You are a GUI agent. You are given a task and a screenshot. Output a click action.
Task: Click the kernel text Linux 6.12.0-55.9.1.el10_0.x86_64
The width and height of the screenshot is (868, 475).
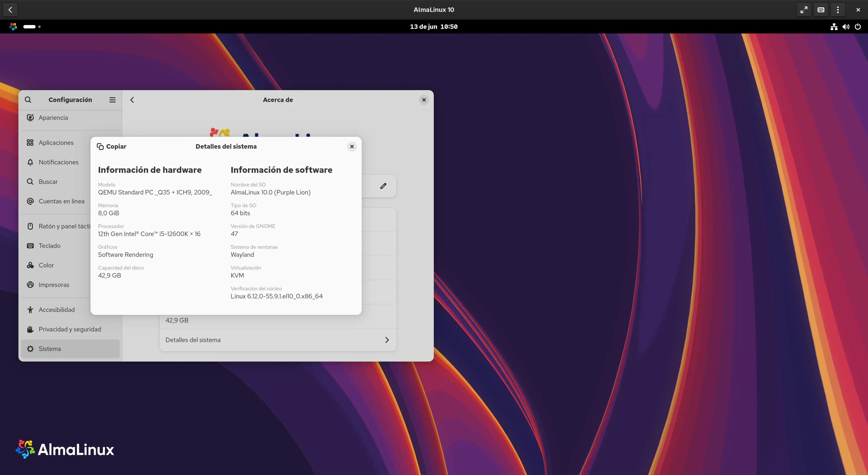(x=277, y=296)
